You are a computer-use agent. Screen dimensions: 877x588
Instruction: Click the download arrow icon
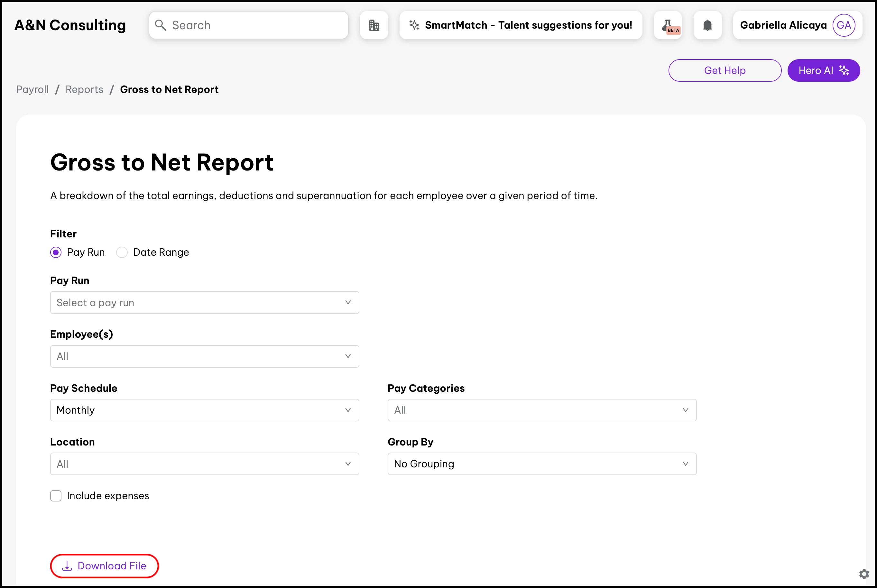point(67,565)
